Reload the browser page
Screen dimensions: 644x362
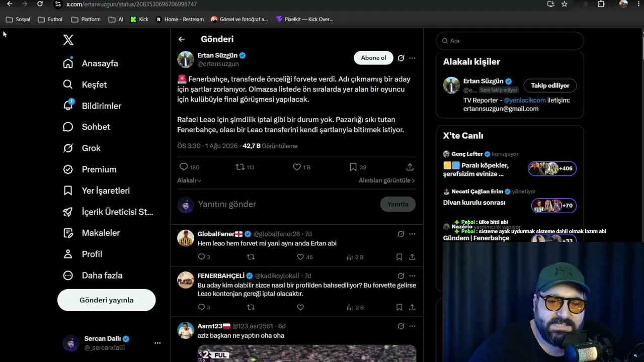[40, 4]
